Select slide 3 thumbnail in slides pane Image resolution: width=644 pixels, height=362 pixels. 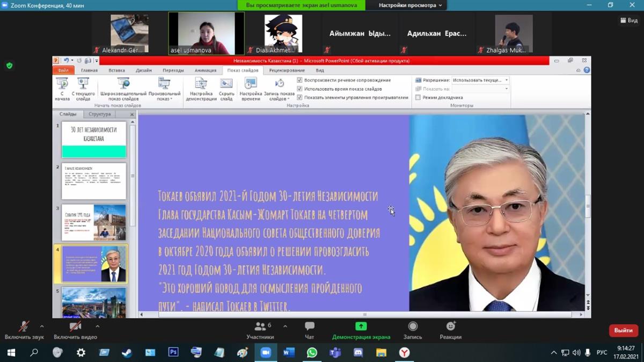pos(94,222)
